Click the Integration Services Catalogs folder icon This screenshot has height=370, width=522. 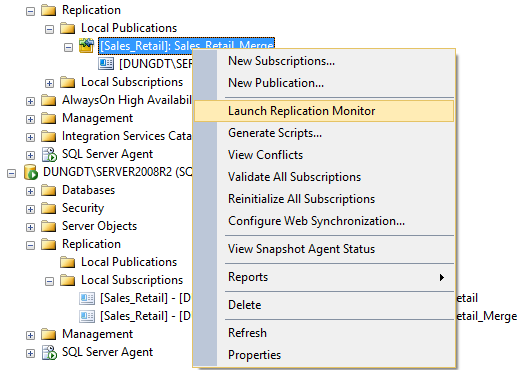(x=49, y=136)
